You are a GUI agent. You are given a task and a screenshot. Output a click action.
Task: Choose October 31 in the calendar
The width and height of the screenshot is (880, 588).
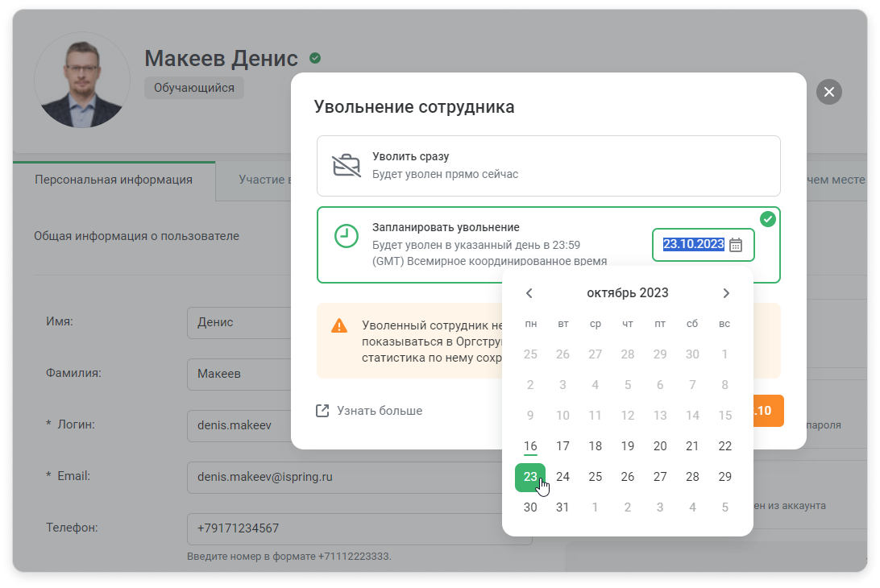(x=563, y=507)
